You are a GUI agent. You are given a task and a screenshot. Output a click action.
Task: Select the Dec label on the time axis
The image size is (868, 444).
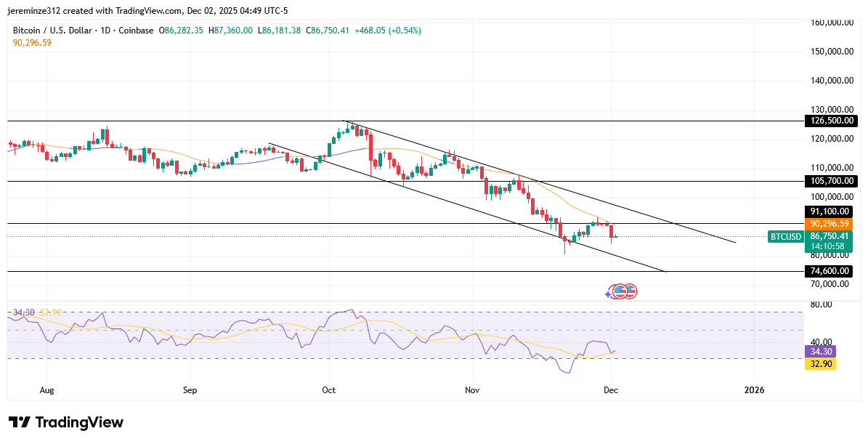[611, 390]
